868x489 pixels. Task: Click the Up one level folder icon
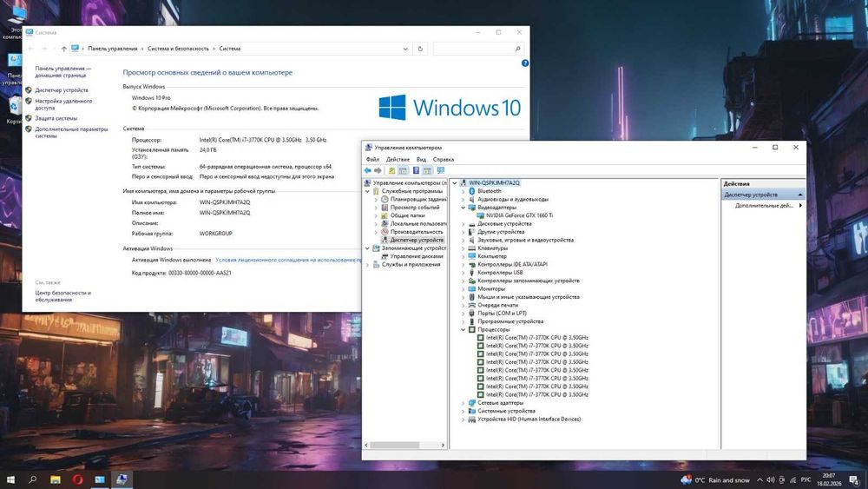391,170
